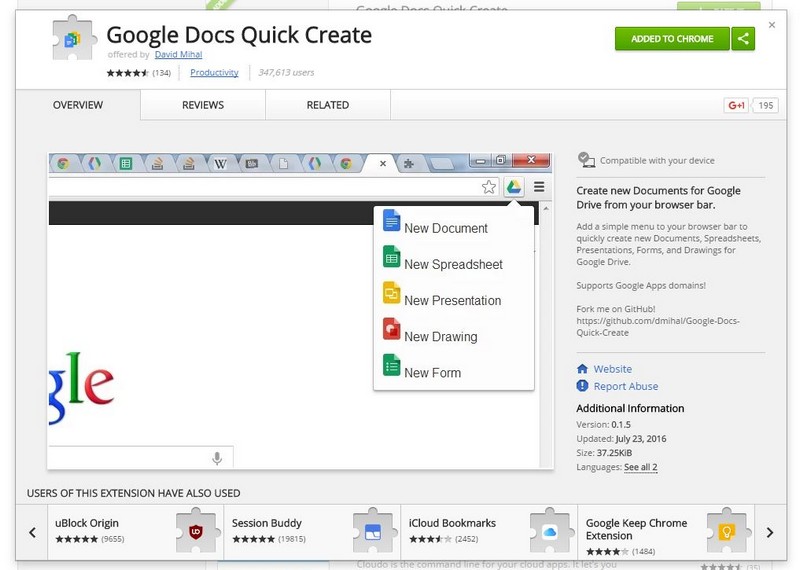Select New Drawing text in screenshot menu

point(441,337)
